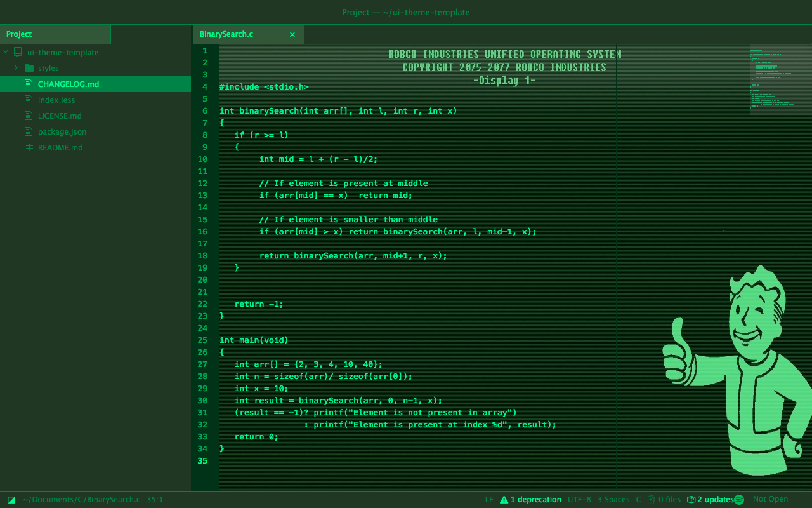The width and height of the screenshot is (812, 508).
Task: Open go-to-line via 35:1 cursor position
Action: click(x=155, y=500)
